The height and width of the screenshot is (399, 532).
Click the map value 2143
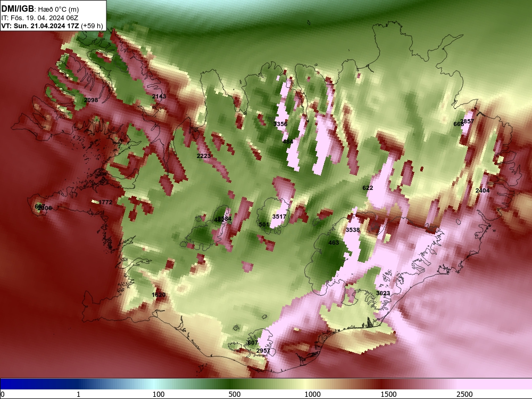pyautogui.click(x=159, y=96)
